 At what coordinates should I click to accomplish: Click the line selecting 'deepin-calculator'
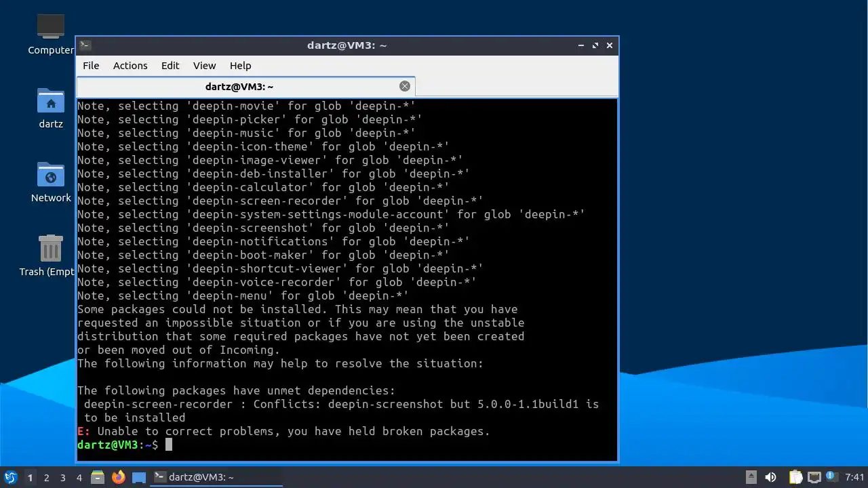(x=263, y=187)
